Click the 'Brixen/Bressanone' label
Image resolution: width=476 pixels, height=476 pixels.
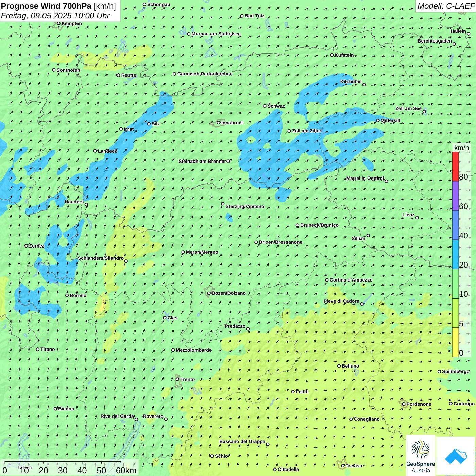(280, 242)
